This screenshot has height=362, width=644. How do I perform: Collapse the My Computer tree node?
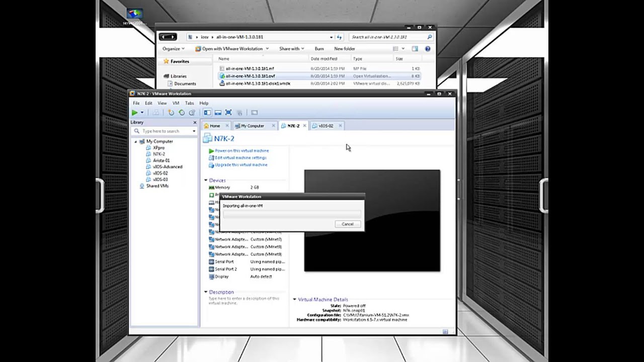[x=135, y=142]
